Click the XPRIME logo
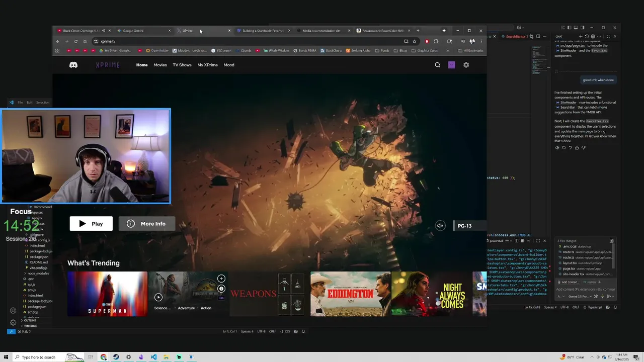 109,65
